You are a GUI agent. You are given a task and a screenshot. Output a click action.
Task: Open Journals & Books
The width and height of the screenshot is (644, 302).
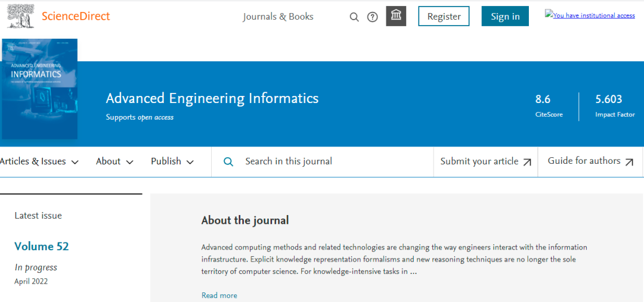point(278,17)
